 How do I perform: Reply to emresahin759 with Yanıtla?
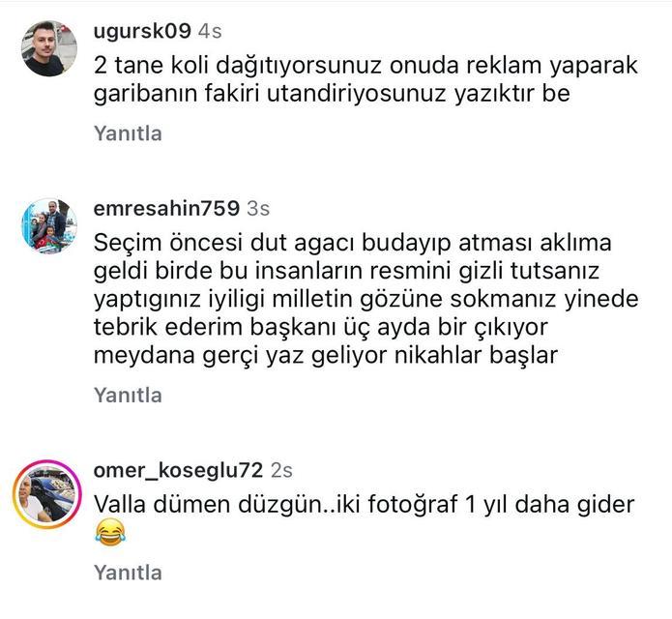(x=128, y=395)
